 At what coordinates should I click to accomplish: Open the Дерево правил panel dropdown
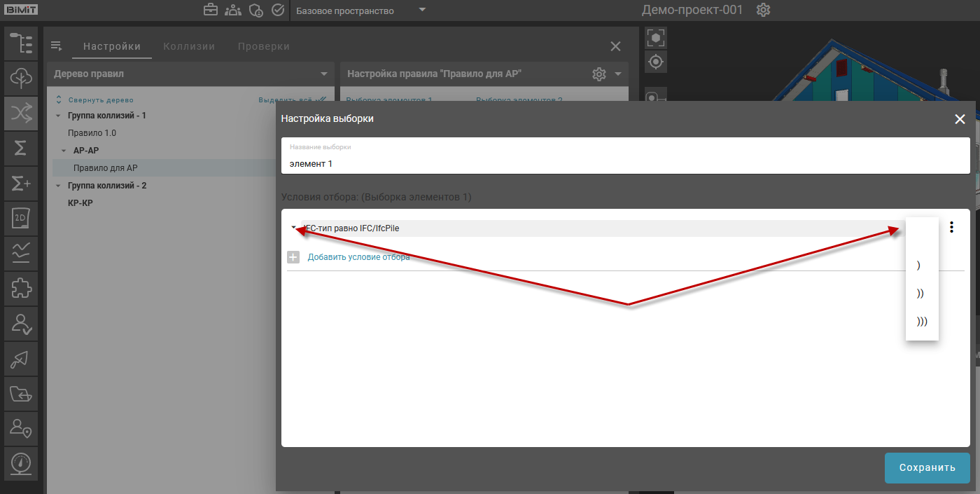323,74
